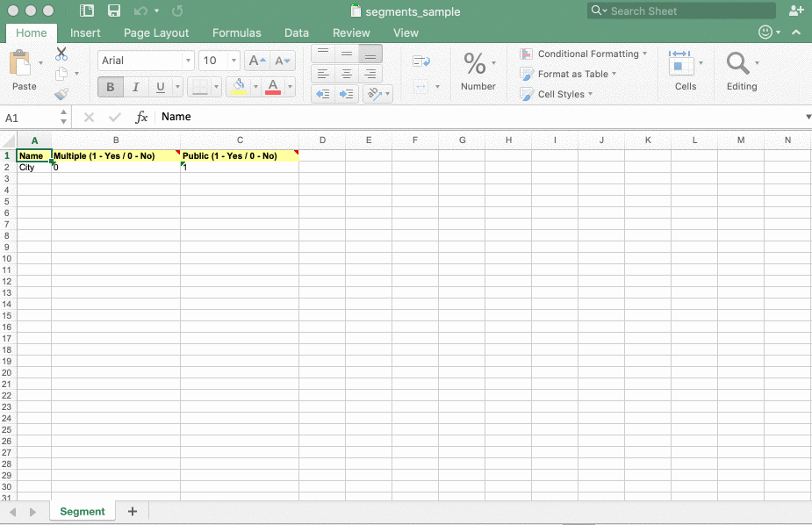This screenshot has height=525, width=812.
Task: Increase indent
Action: [x=347, y=94]
